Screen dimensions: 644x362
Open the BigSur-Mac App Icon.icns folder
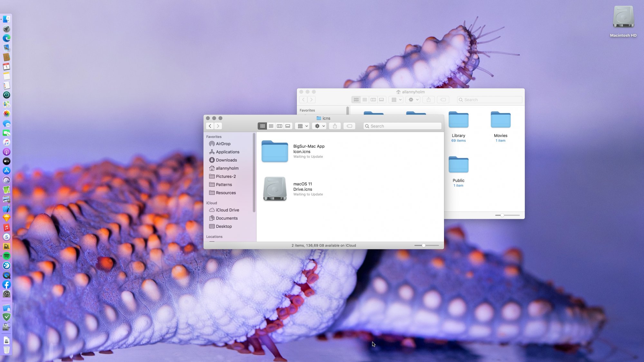[x=275, y=151]
